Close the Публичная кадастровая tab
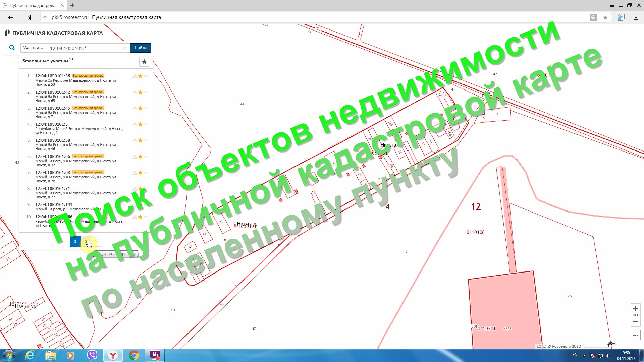This screenshot has height=362, width=644. point(62,5)
